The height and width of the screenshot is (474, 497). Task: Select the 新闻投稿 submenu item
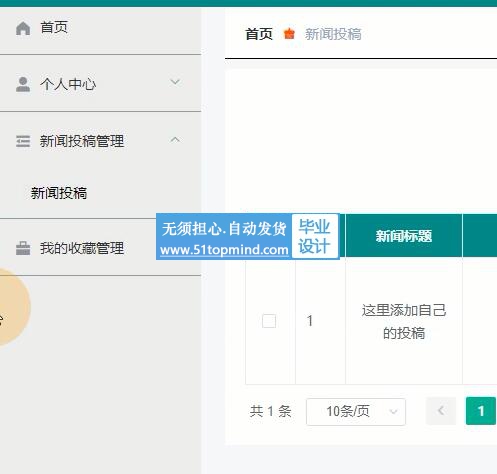(x=59, y=193)
